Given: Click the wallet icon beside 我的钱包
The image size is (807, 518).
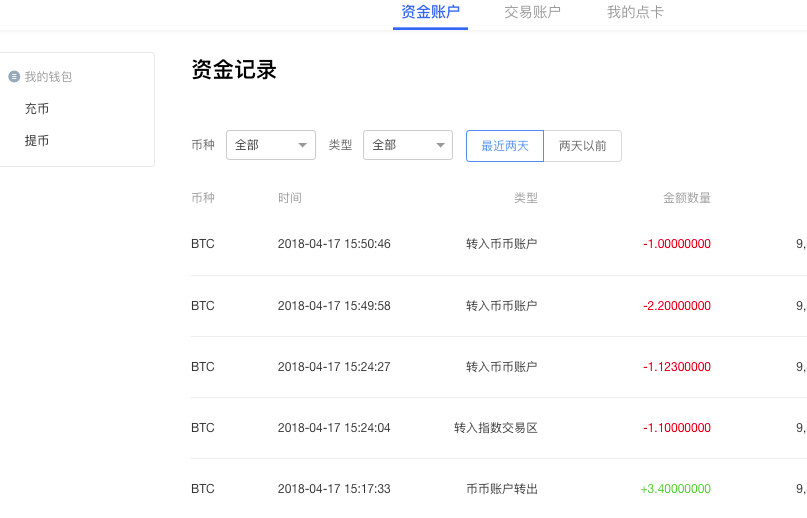Looking at the screenshot, I should click(x=14, y=76).
